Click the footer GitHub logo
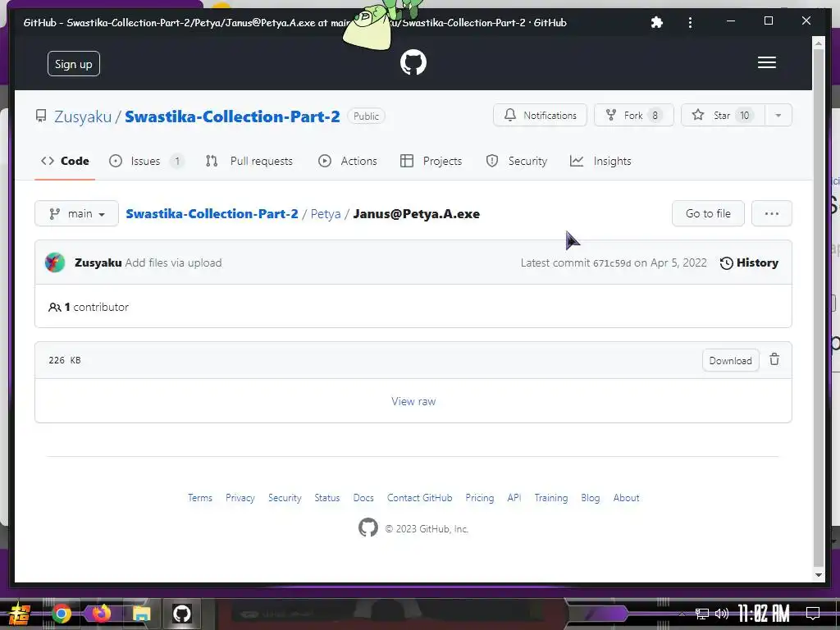Screen dimensions: 840x630 pyautogui.click(x=368, y=527)
